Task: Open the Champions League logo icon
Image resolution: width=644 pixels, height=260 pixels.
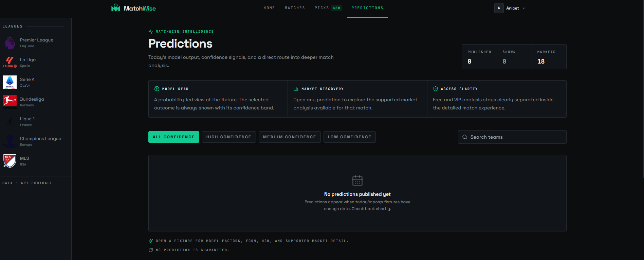Action: coord(10,141)
